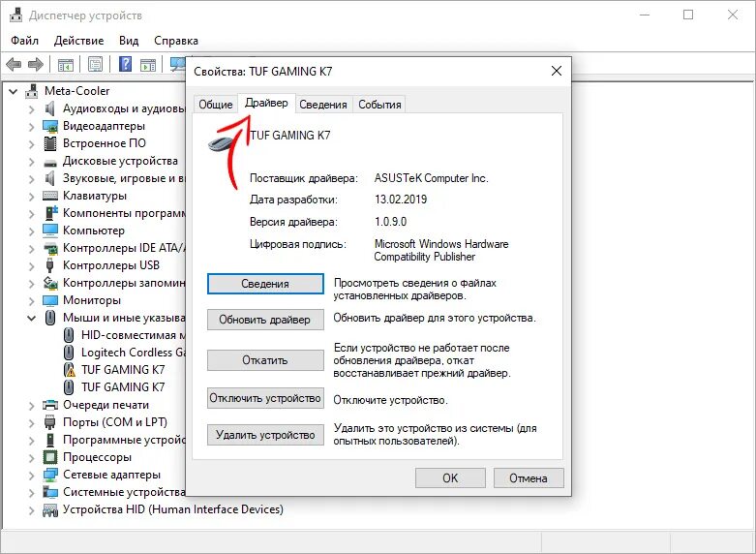This screenshot has width=756, height=554.
Task: Collapse the Мыши и иные указывающие устройства category
Action: [32, 318]
